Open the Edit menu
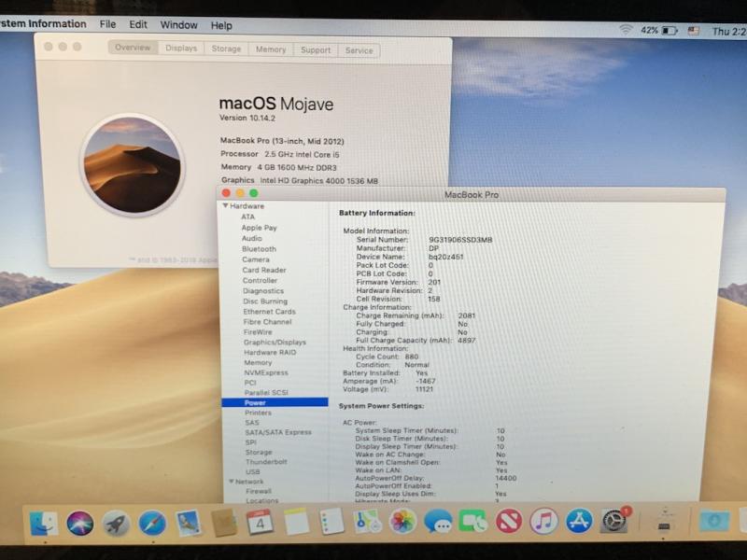This screenshot has height=560, width=747. click(x=138, y=24)
